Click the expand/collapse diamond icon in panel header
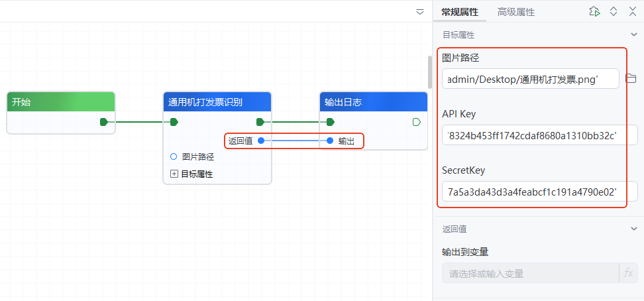Image resolution: width=644 pixels, height=301 pixels. [614, 11]
